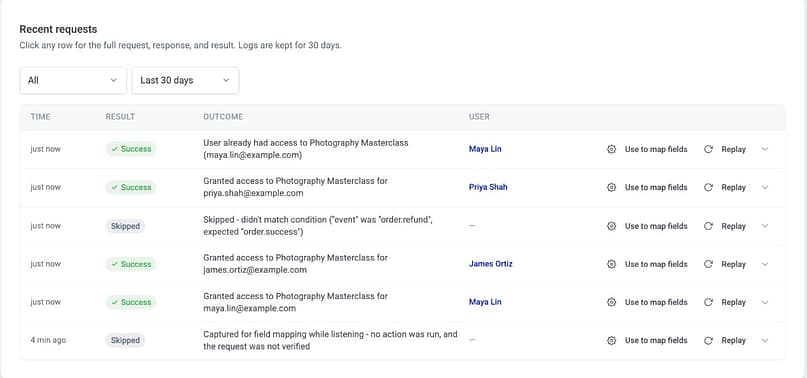The height and width of the screenshot is (378, 807).
Task: Open the 'All' result filter dropdown
Action: 73,80
